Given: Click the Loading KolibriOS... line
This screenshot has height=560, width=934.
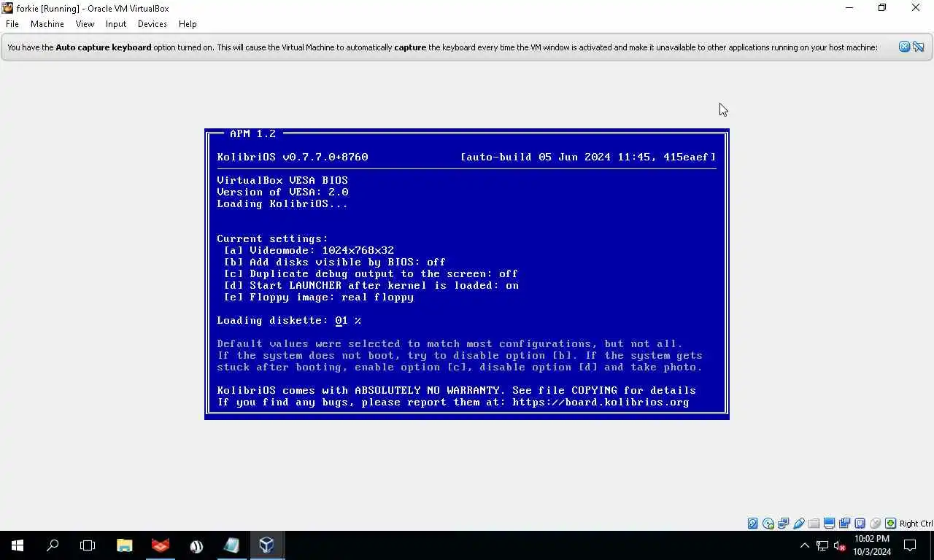Looking at the screenshot, I should pos(282,203).
